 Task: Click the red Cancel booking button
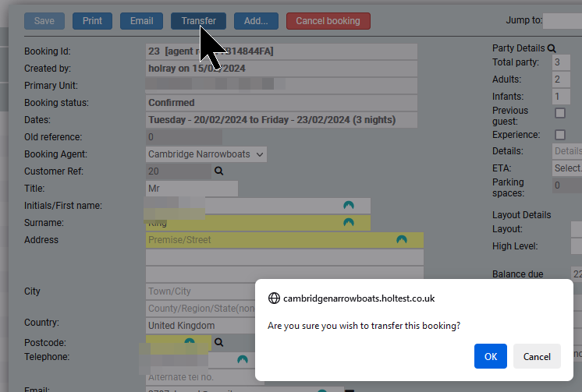pos(328,21)
